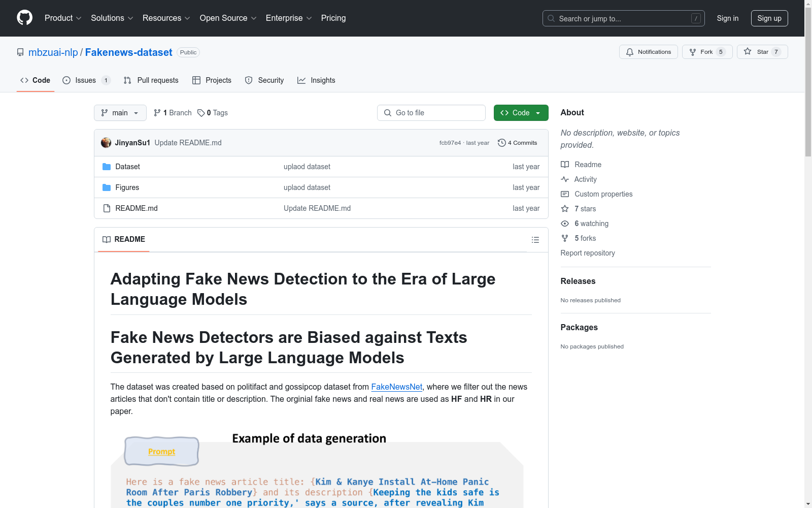
Task: Focus the Search or jump to field
Action: [623, 18]
